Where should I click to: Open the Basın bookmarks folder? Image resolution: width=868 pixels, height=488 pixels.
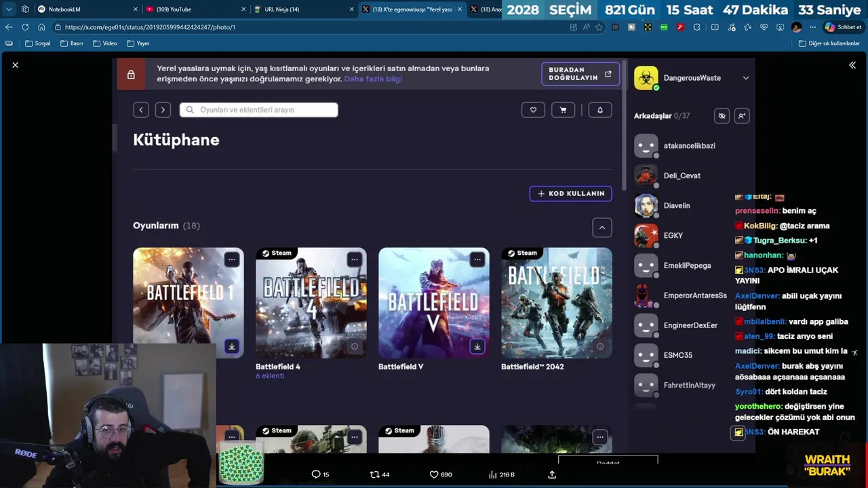[71, 43]
